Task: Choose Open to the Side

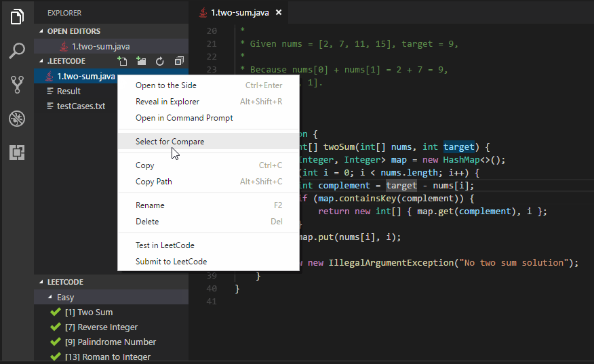Action: click(209, 85)
